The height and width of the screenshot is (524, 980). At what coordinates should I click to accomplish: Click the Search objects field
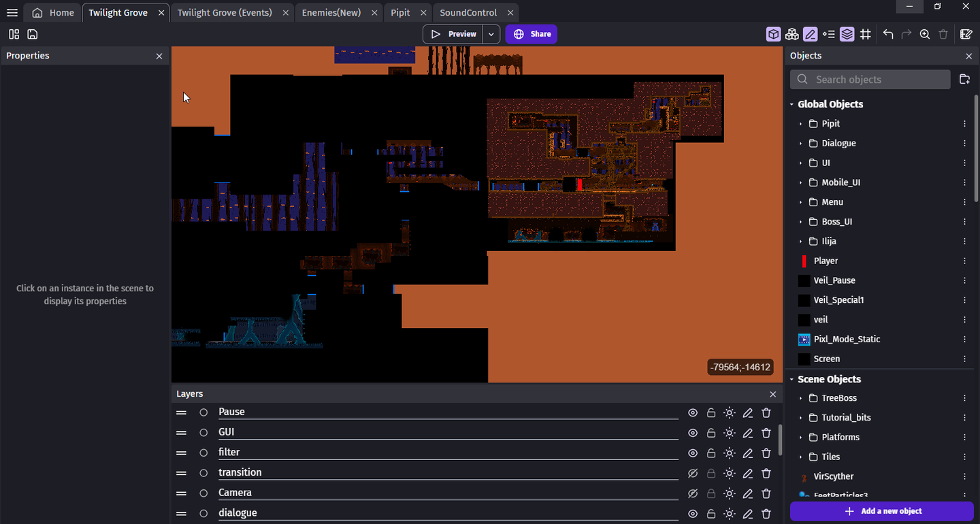(x=870, y=80)
